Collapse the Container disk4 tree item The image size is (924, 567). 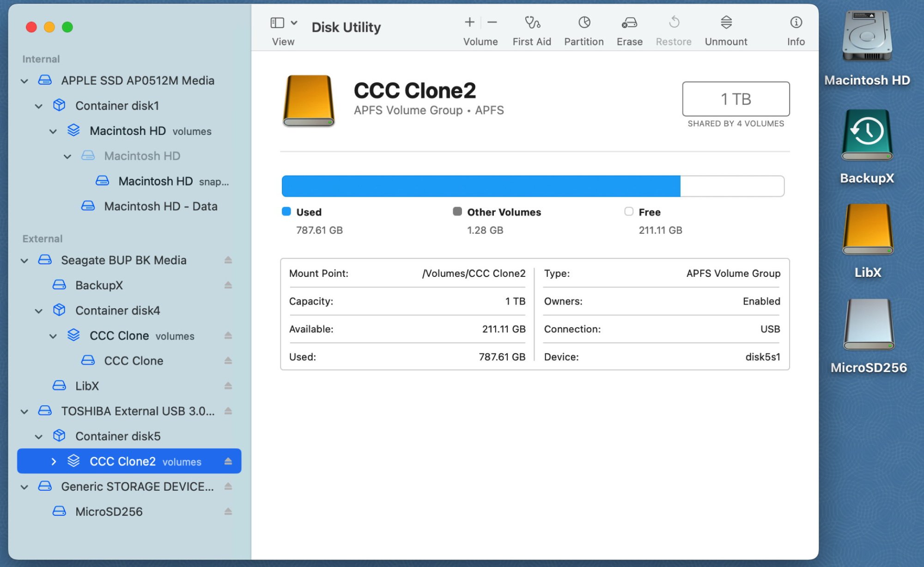point(39,311)
